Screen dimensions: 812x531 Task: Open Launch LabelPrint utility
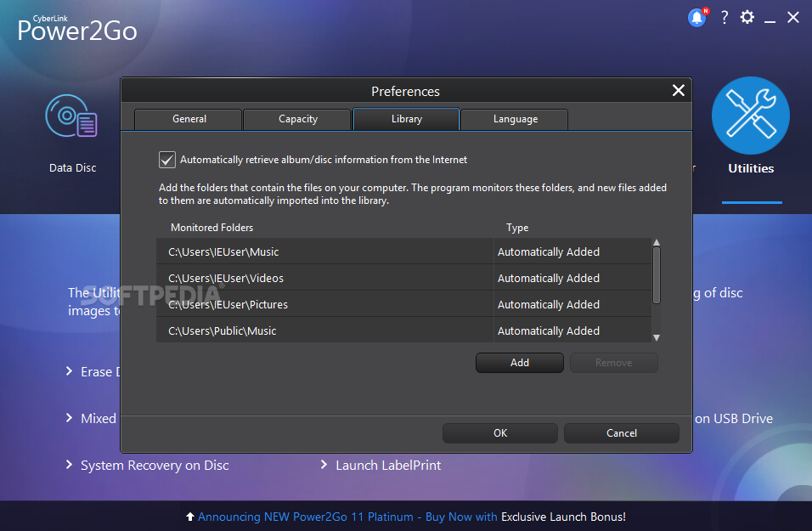(388, 466)
